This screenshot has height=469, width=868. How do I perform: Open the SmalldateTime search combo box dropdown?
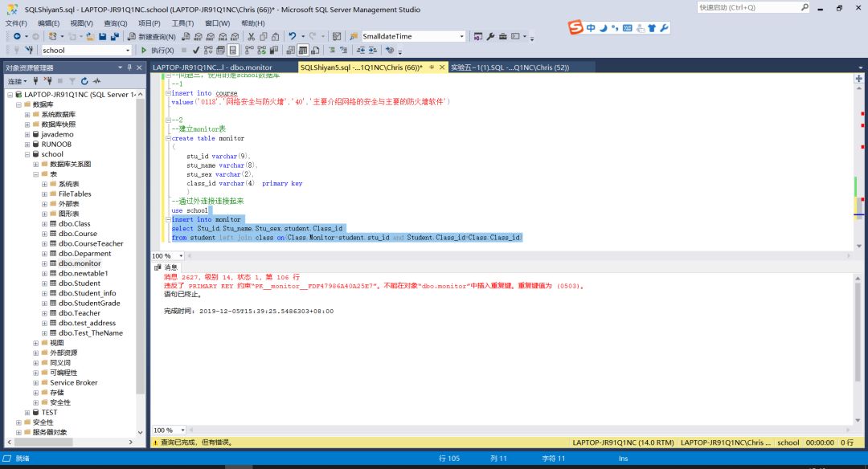coord(462,37)
